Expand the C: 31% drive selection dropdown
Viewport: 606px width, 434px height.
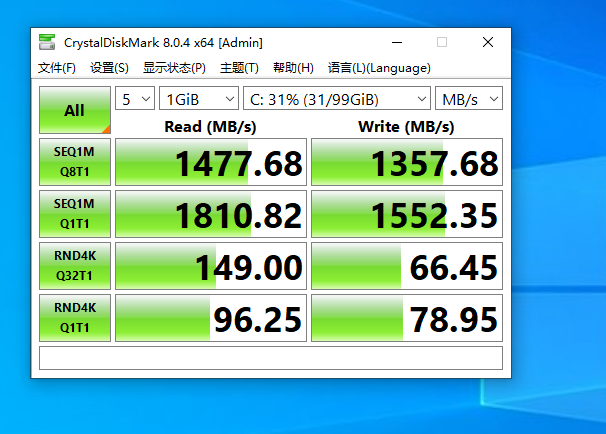click(x=337, y=99)
